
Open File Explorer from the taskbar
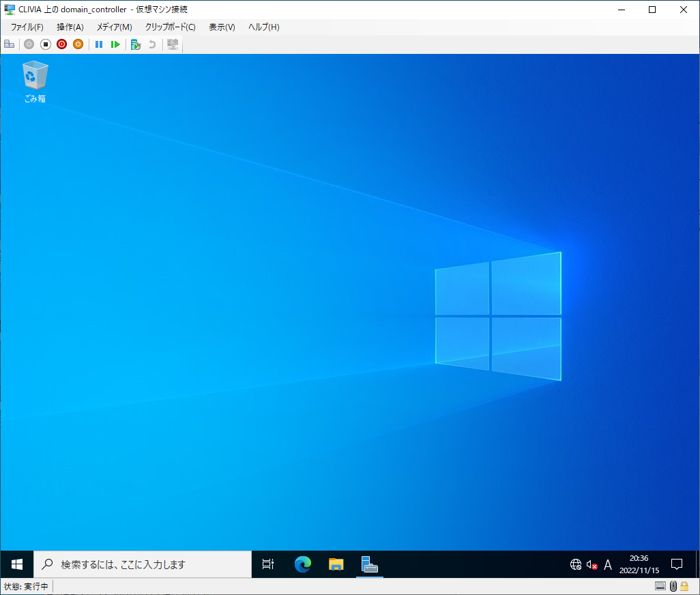336,565
